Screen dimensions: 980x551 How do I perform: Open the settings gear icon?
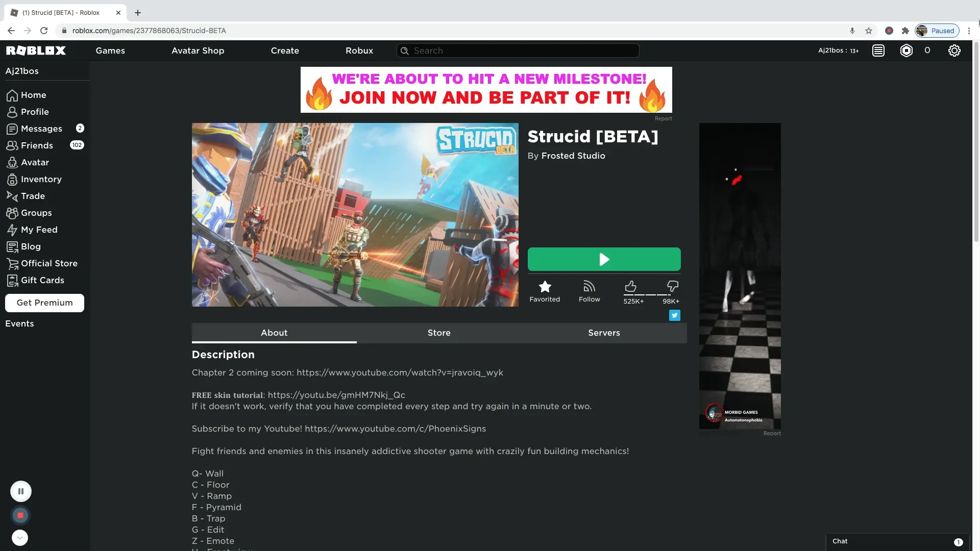click(954, 51)
